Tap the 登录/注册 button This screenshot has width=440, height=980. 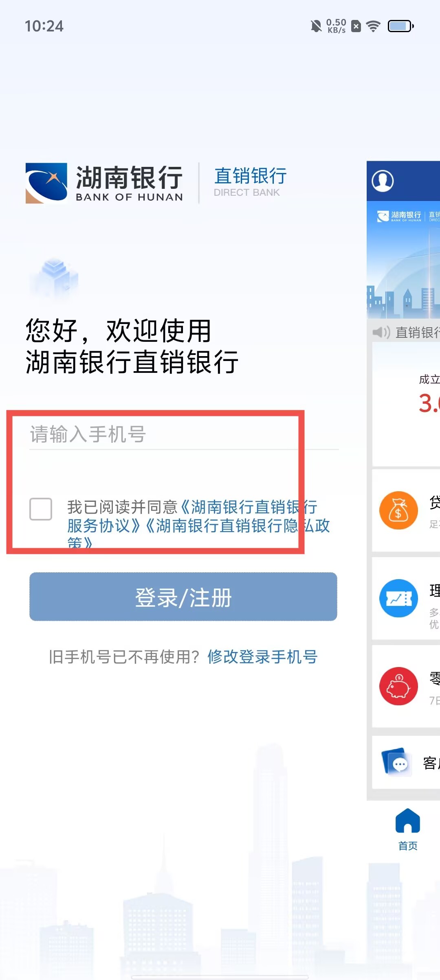(x=183, y=597)
